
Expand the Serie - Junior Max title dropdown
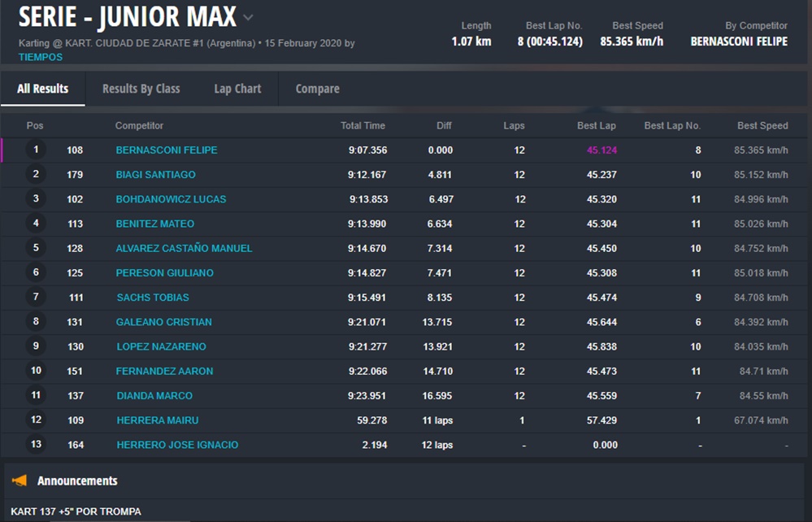[249, 18]
